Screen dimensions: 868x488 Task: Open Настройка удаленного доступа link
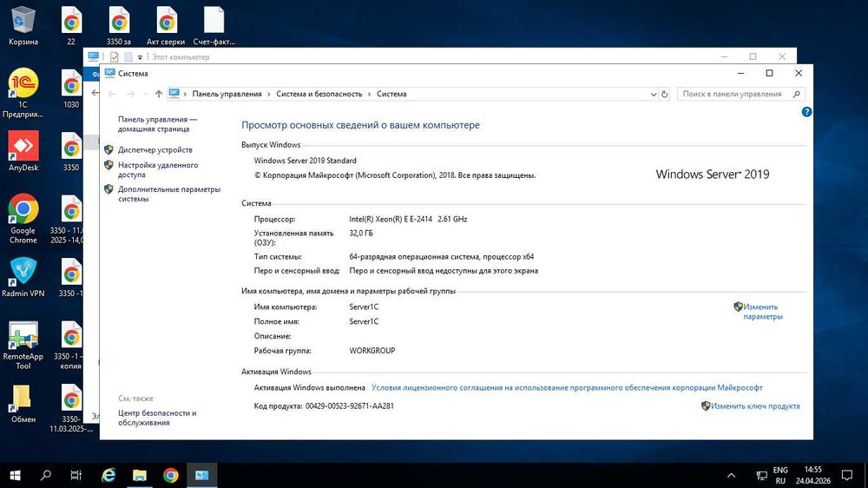(x=158, y=169)
